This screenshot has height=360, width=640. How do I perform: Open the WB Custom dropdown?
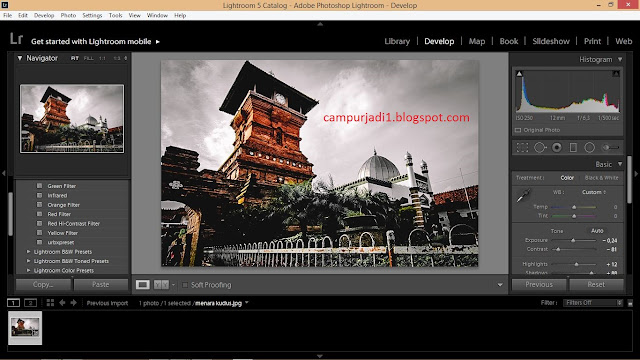594,192
